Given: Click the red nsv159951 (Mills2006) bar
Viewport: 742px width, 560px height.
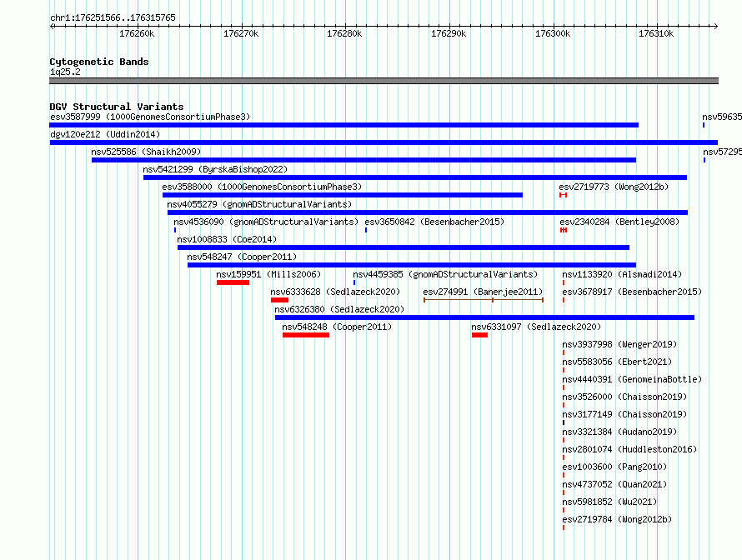Looking at the screenshot, I should click(x=233, y=282).
